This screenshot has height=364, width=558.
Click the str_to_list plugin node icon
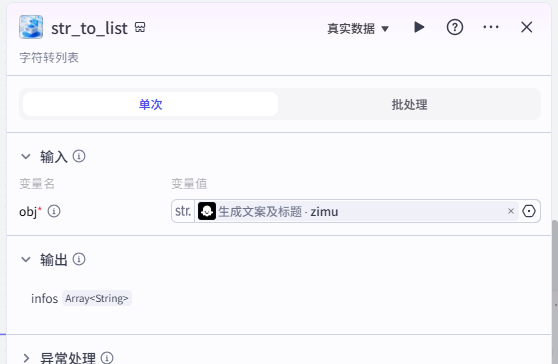click(31, 27)
